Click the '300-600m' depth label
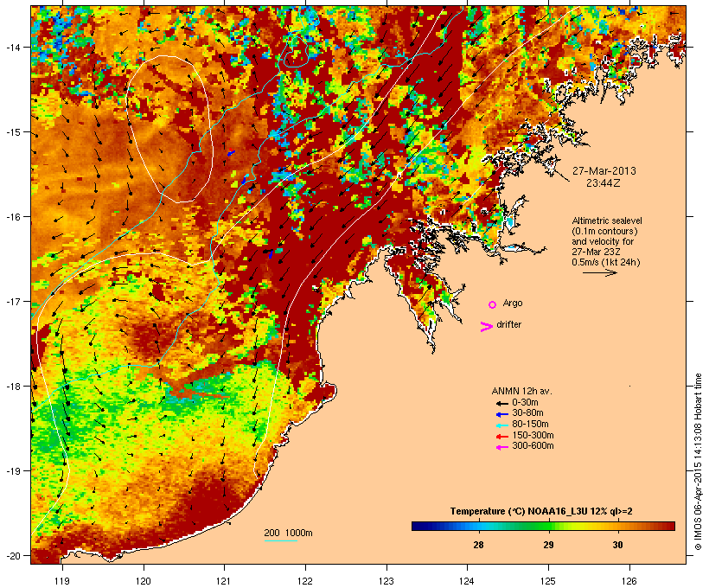The width and height of the screenshot is (709, 588). coord(533,446)
